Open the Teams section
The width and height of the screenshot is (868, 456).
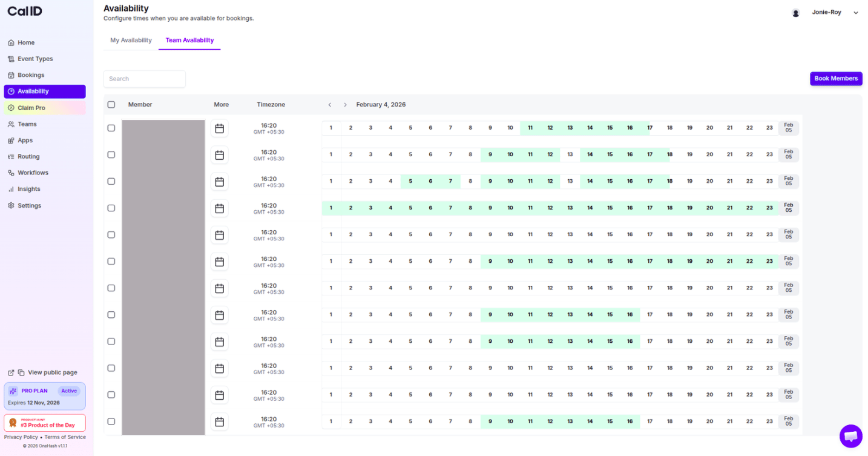click(44, 124)
